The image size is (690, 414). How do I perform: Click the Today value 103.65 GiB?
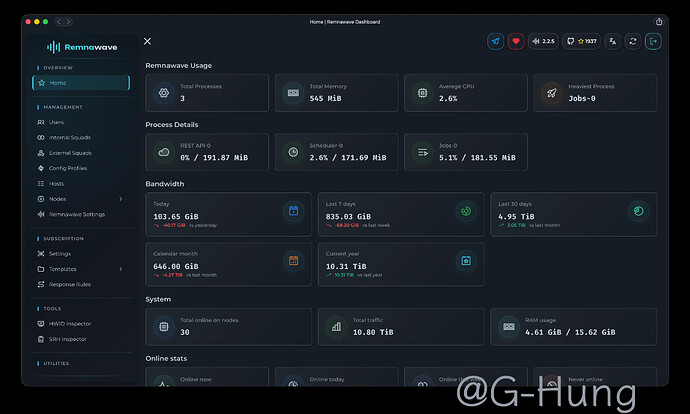tap(176, 216)
